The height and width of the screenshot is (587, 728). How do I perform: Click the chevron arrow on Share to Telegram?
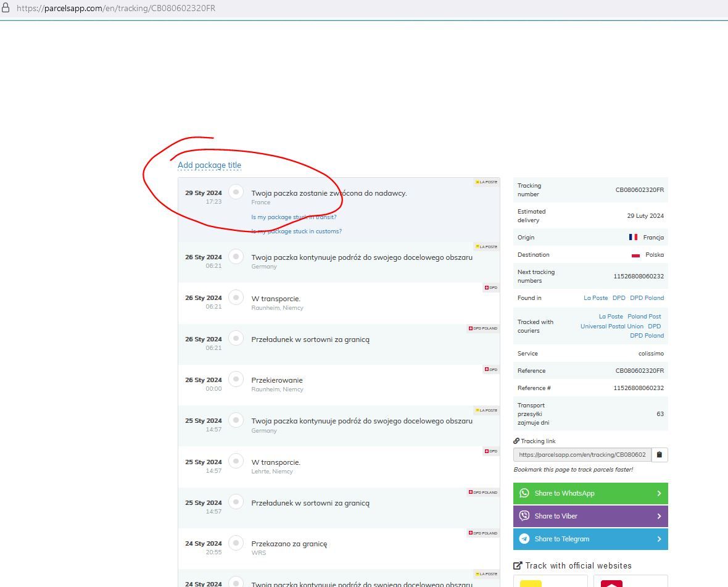(659, 539)
